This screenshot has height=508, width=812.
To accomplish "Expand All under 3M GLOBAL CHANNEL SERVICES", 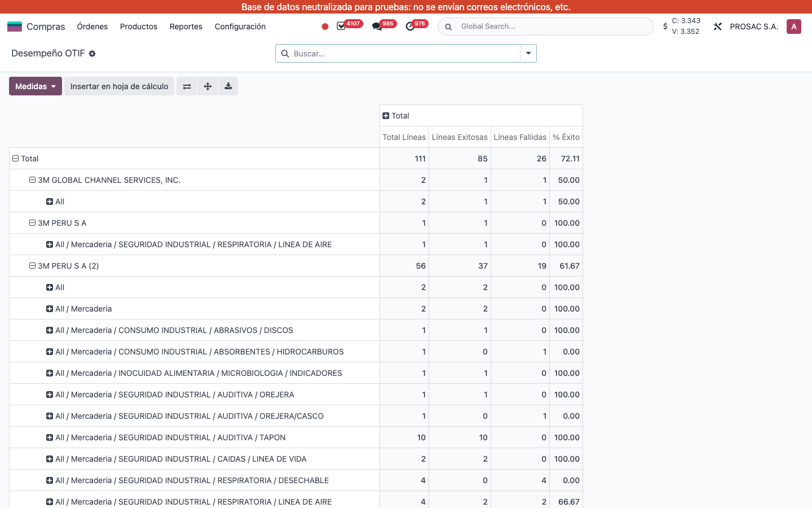I will [x=50, y=202].
